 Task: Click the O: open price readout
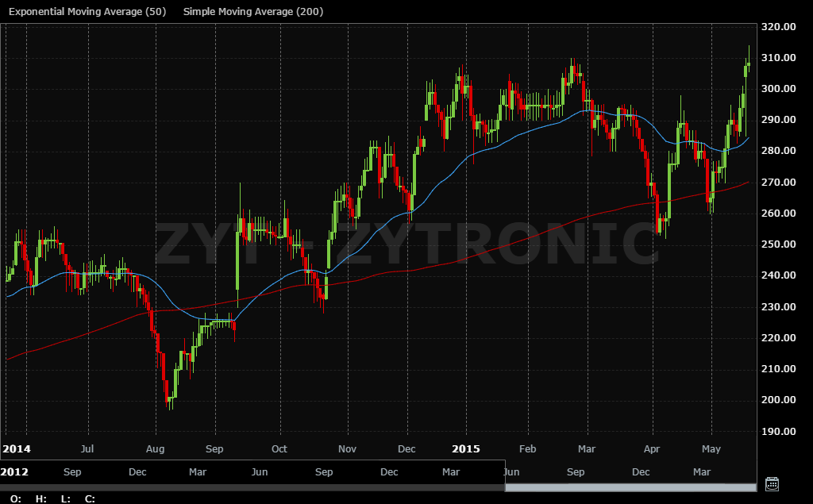(x=16, y=498)
